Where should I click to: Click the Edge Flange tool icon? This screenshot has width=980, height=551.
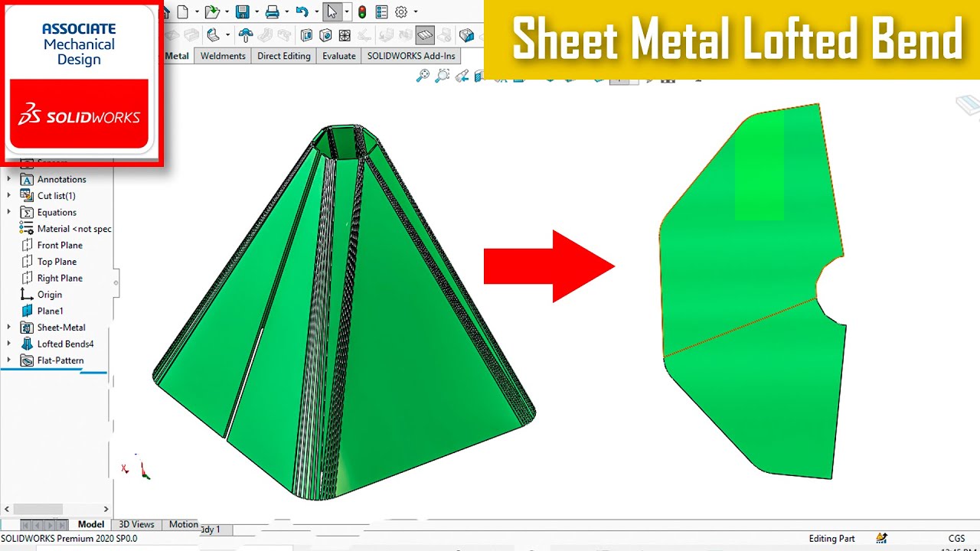[213, 34]
